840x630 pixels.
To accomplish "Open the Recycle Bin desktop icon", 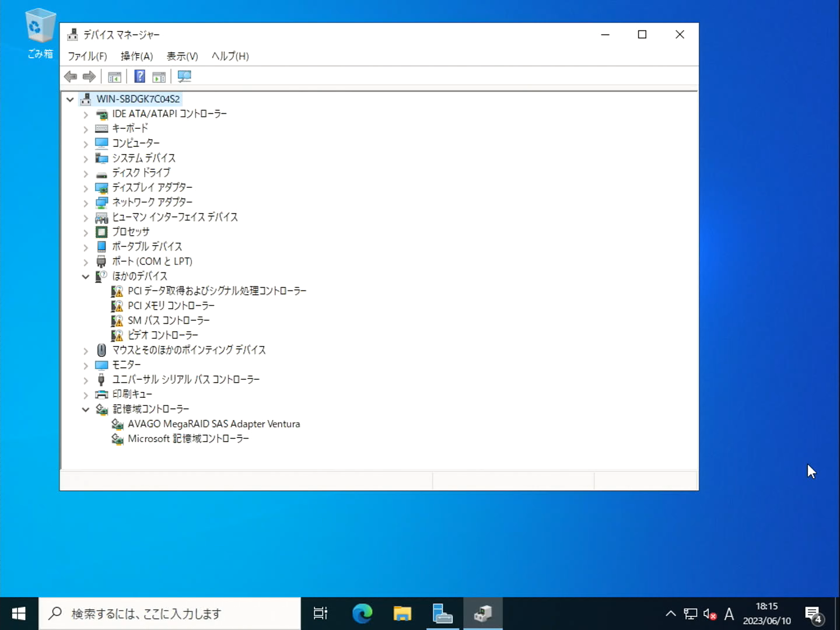I will (x=40, y=33).
